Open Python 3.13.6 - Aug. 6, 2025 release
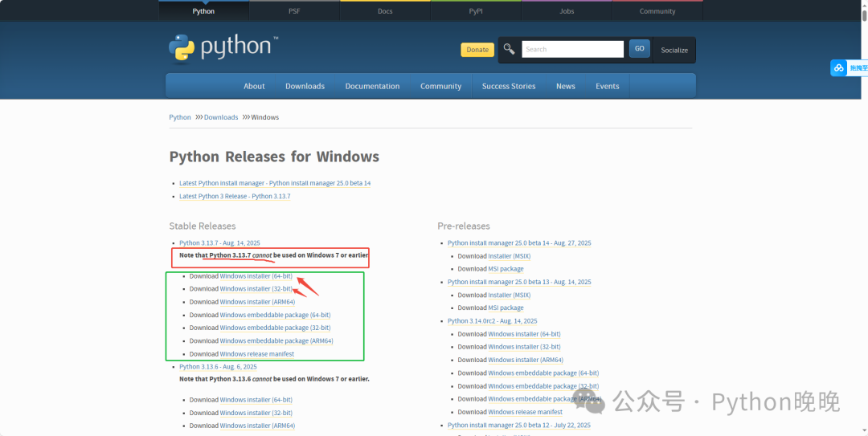Image resolution: width=868 pixels, height=436 pixels. 218,367
